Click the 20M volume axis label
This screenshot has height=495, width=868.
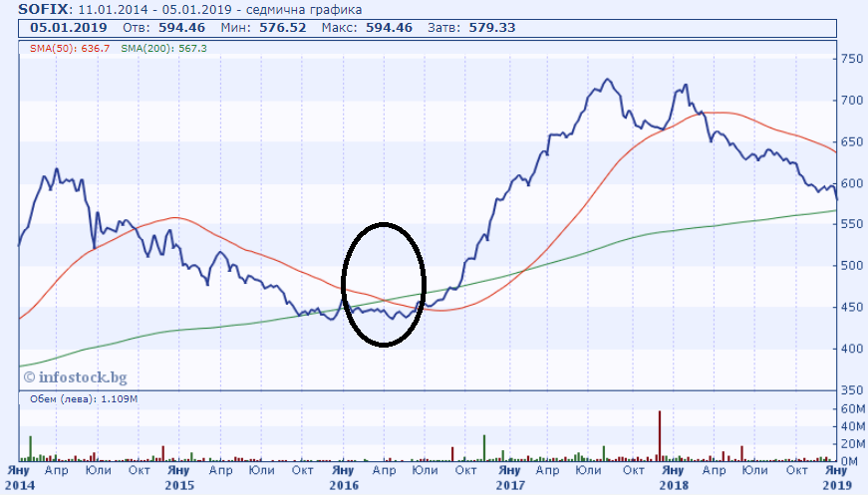[852, 444]
